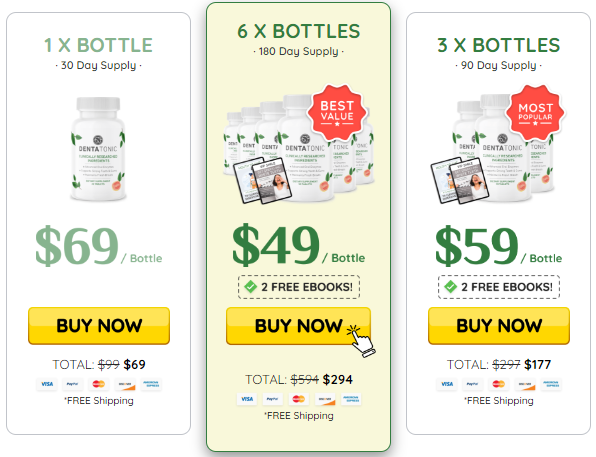The height and width of the screenshot is (457, 596).
Task: Click the Visa icon under 1 bottle package
Action: [47, 384]
